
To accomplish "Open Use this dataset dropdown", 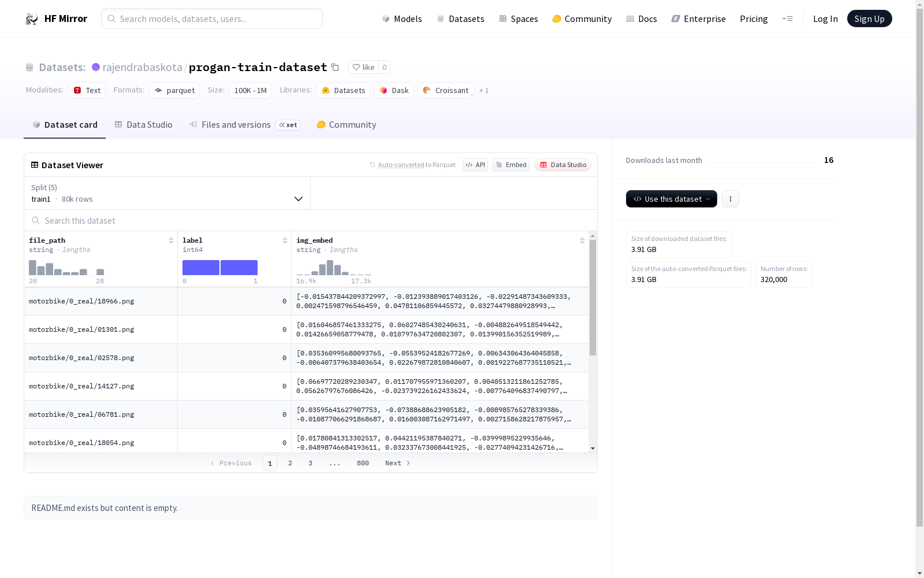I will pyautogui.click(x=672, y=199).
